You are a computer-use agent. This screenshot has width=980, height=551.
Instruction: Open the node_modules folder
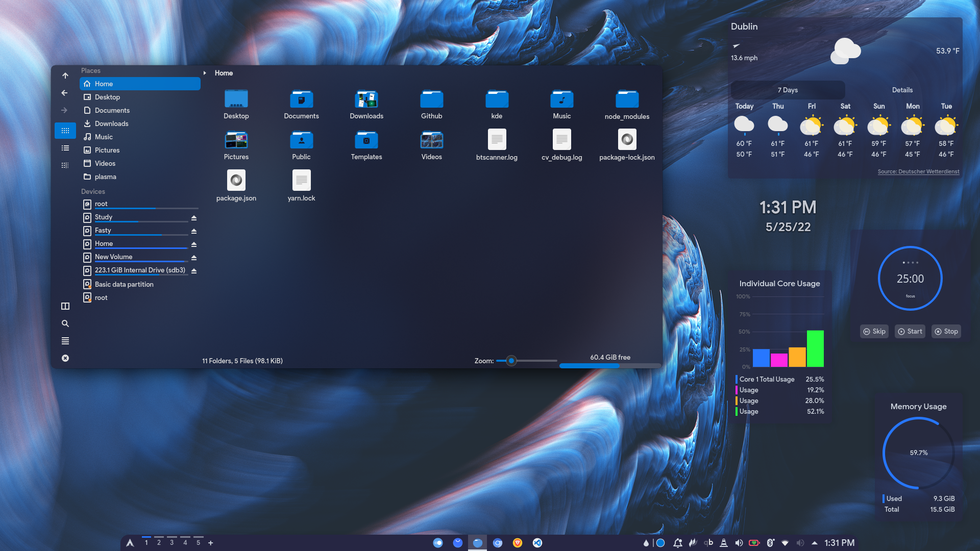click(x=627, y=105)
